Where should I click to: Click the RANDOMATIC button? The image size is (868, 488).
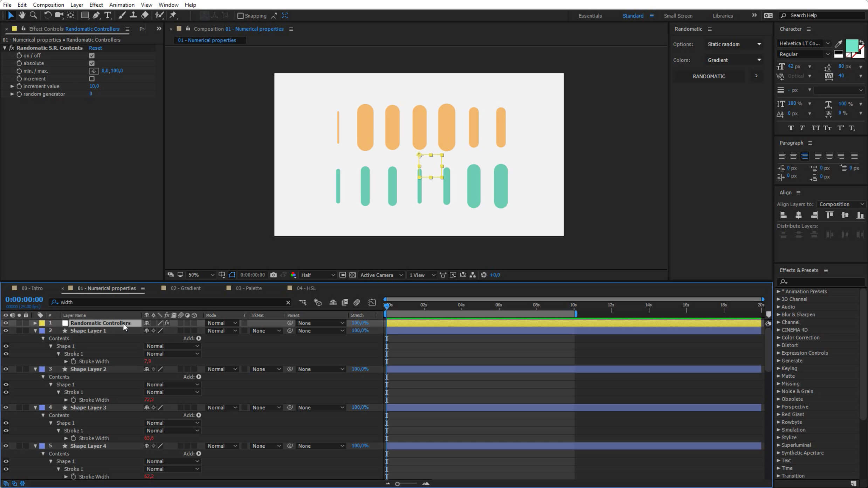709,76
